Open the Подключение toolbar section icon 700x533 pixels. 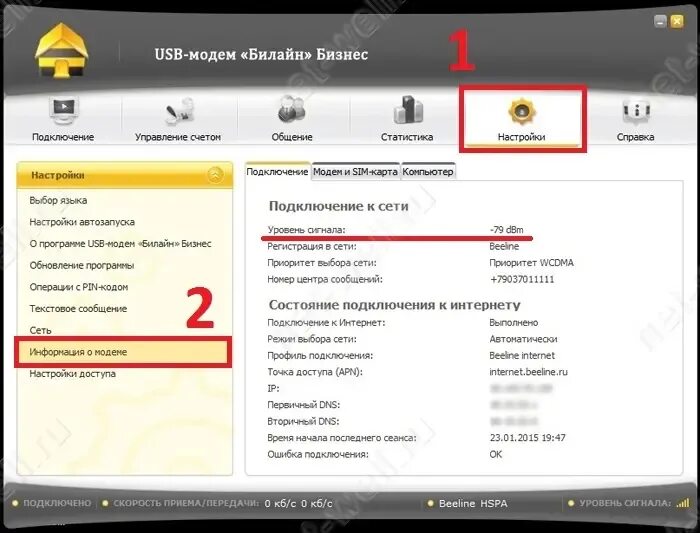(x=63, y=111)
